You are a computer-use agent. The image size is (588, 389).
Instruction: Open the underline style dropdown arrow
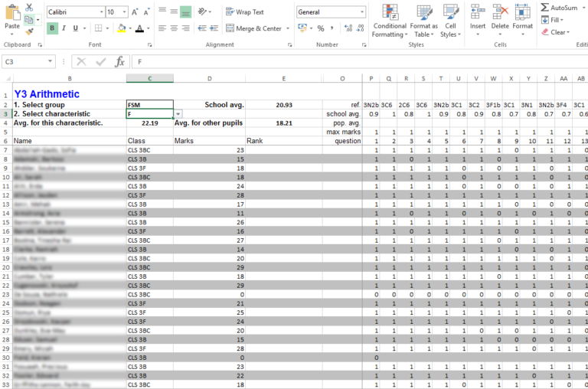[x=84, y=28]
